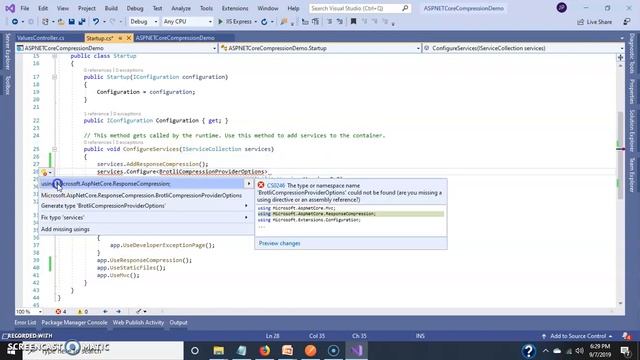Open the Analyze menu
Screen dimensions: 640x360
click(x=181, y=8)
